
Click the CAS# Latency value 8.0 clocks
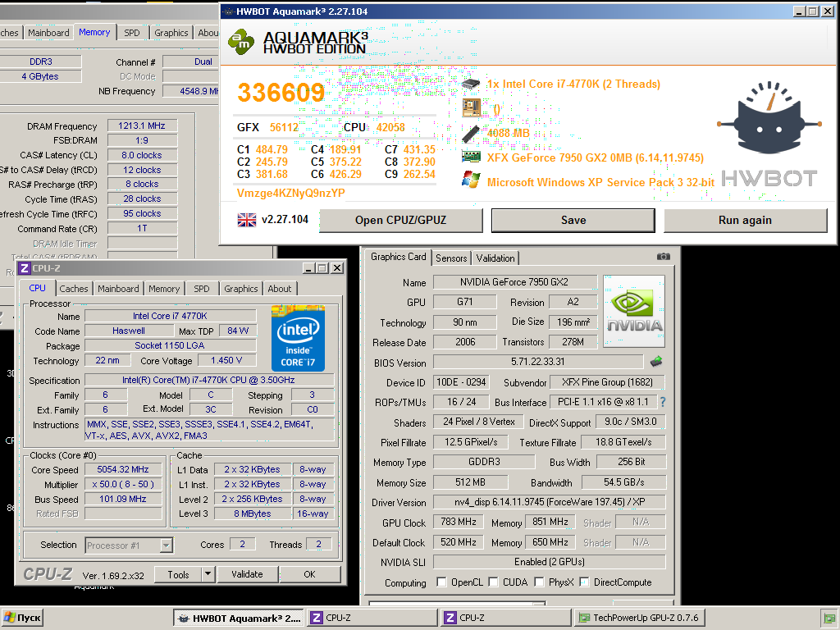(142, 155)
